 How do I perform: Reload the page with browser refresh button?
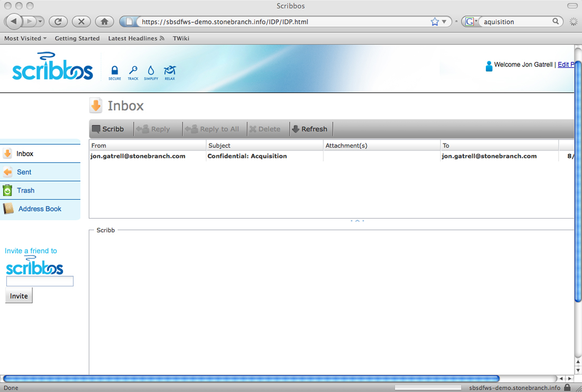tap(58, 22)
